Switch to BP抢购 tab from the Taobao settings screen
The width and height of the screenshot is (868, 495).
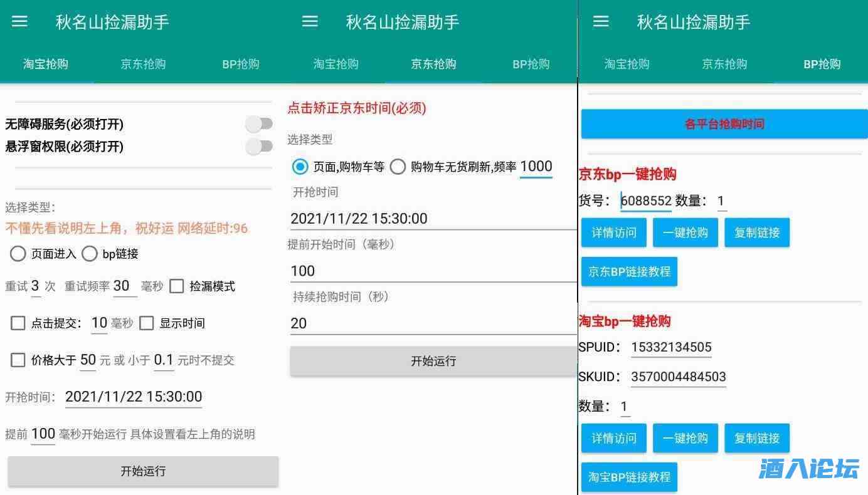click(x=241, y=64)
